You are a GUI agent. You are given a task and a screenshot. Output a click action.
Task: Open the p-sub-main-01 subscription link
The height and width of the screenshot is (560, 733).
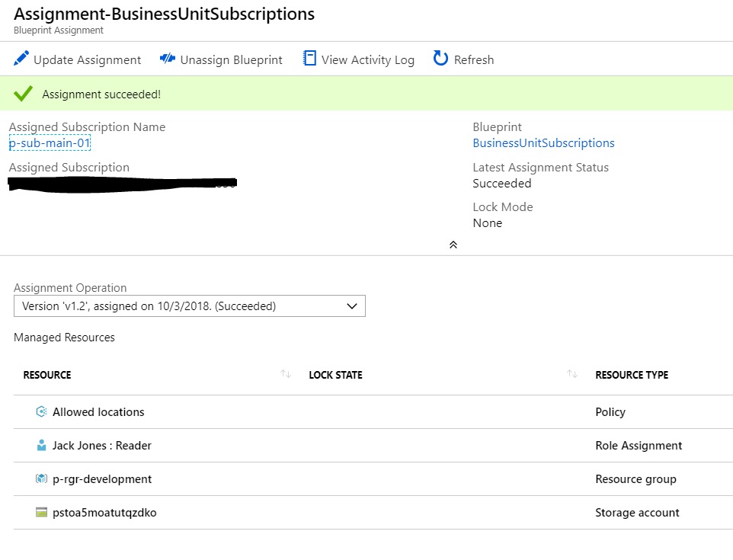[x=50, y=143]
